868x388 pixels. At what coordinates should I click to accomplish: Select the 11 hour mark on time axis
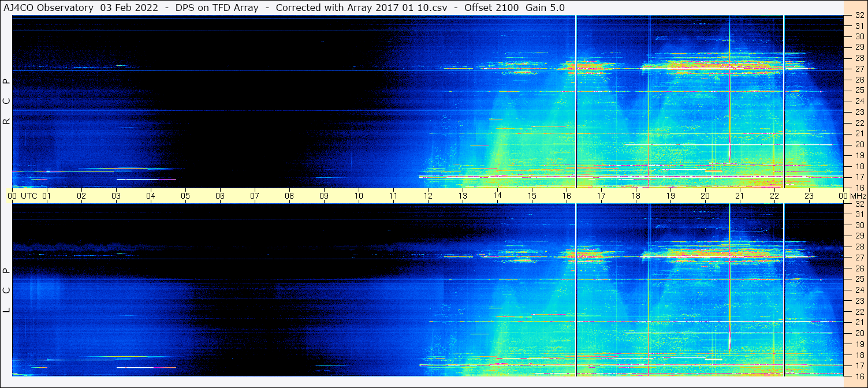[x=393, y=196]
